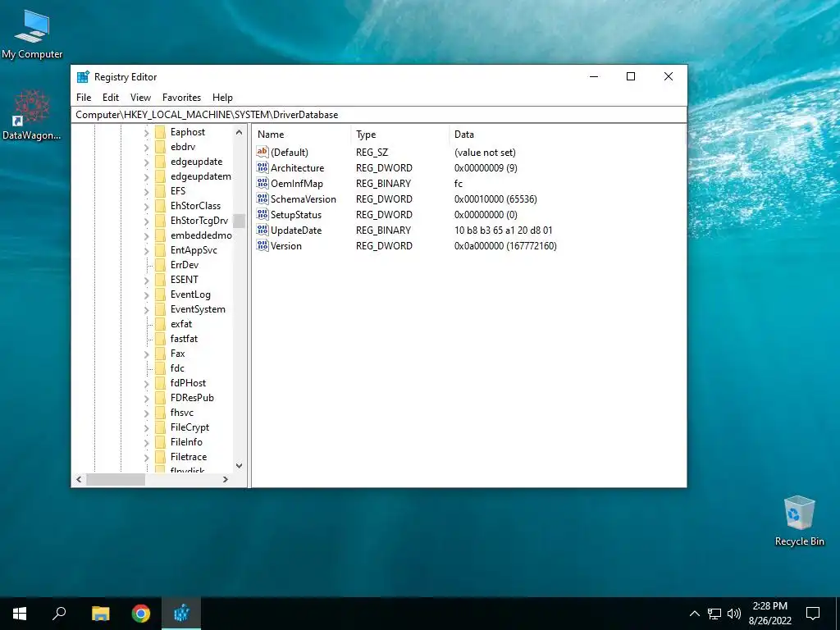Click the SetupStatus value icon
The height and width of the screenshot is (630, 840).
pyautogui.click(x=262, y=214)
